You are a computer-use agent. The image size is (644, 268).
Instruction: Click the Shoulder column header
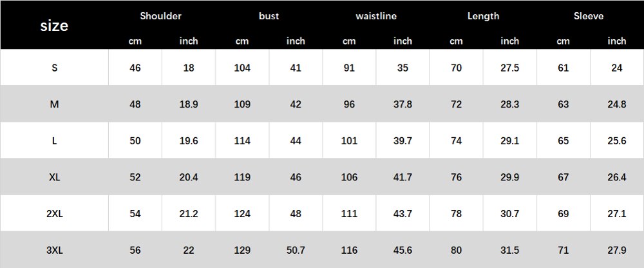click(161, 16)
